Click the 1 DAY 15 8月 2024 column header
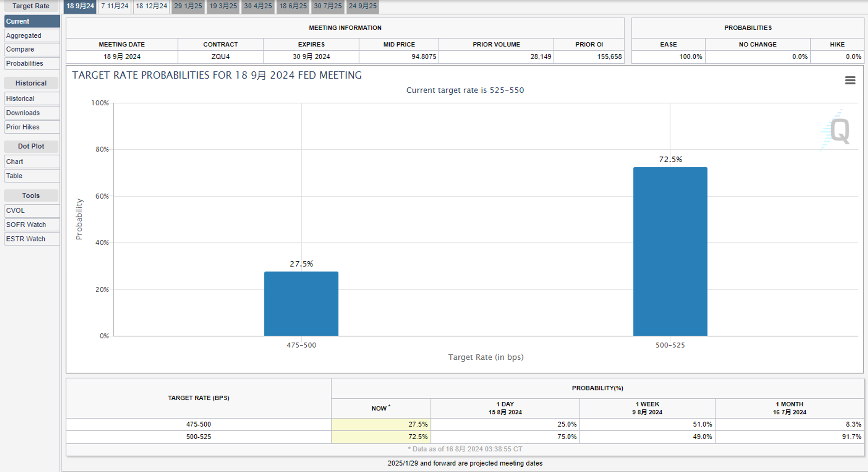Image resolution: width=868 pixels, height=472 pixels. point(505,408)
